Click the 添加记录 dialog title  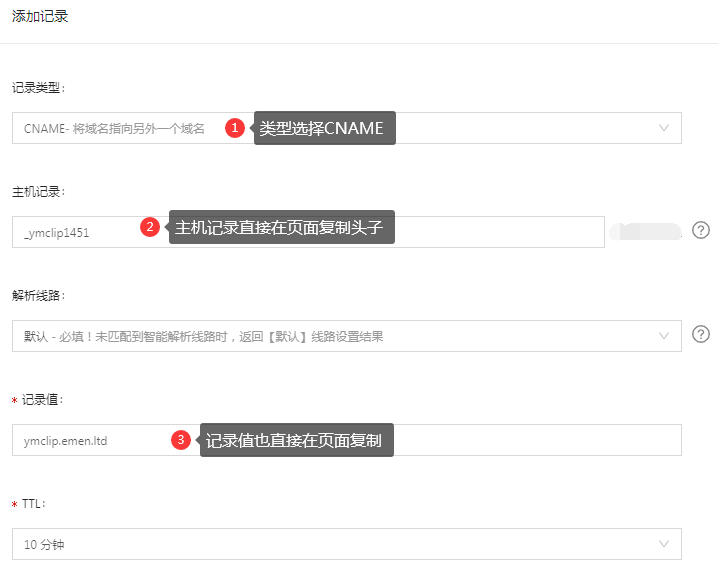point(40,17)
